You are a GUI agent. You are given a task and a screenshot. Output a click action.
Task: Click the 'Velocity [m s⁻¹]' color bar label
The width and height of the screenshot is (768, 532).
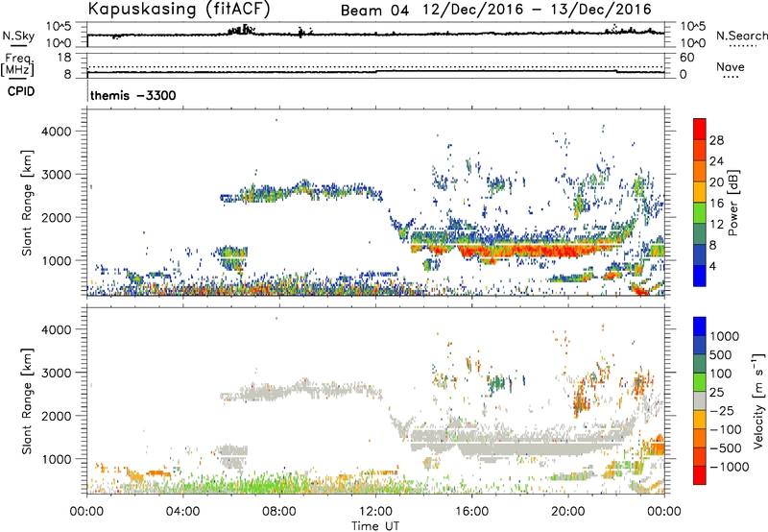point(758,400)
